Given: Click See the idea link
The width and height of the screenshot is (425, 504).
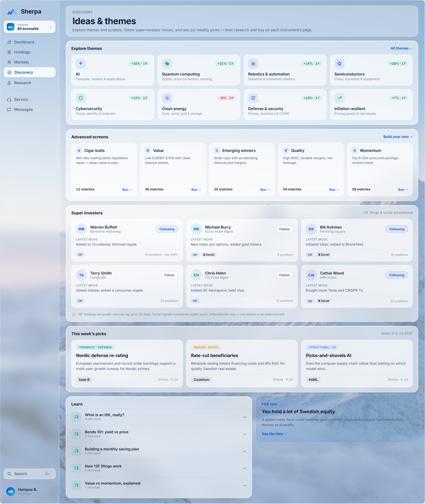Looking at the screenshot, I should pyautogui.click(x=274, y=434).
